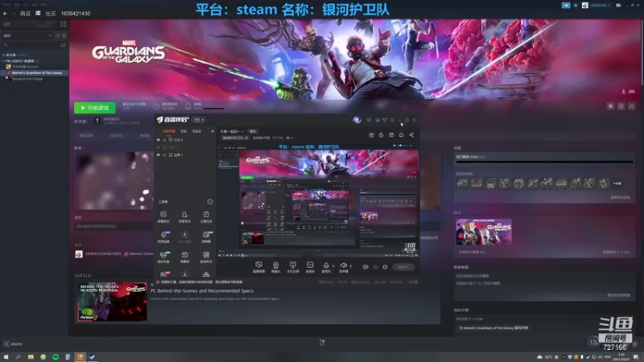This screenshot has width=644, height=362.
Task: Open the info icon on Guardians page
Action: [x=621, y=106]
